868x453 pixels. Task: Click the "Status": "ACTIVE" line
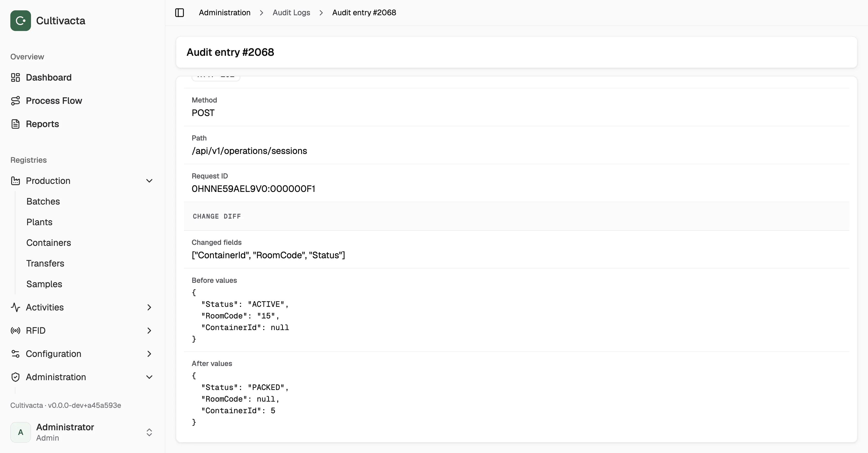pos(245,304)
